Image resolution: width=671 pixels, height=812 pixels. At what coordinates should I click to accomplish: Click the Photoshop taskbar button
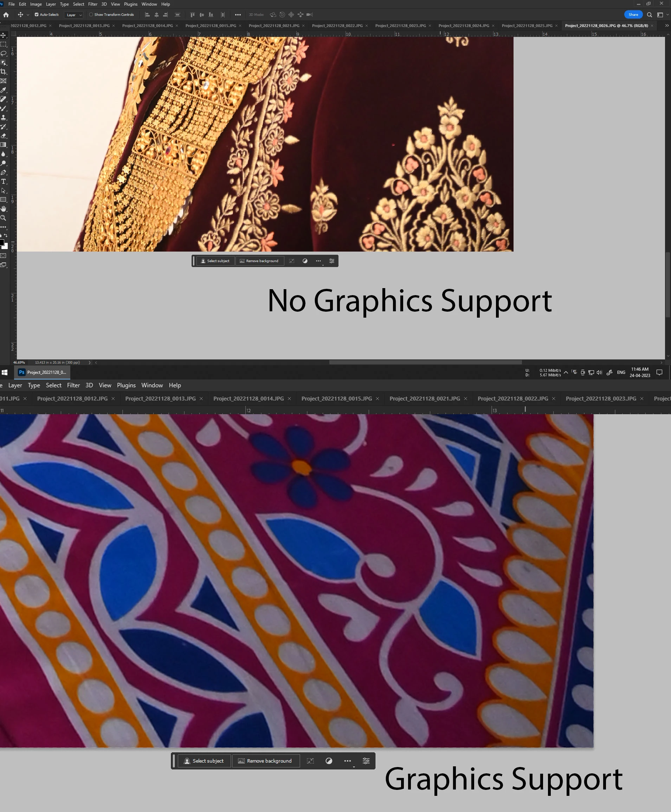43,372
